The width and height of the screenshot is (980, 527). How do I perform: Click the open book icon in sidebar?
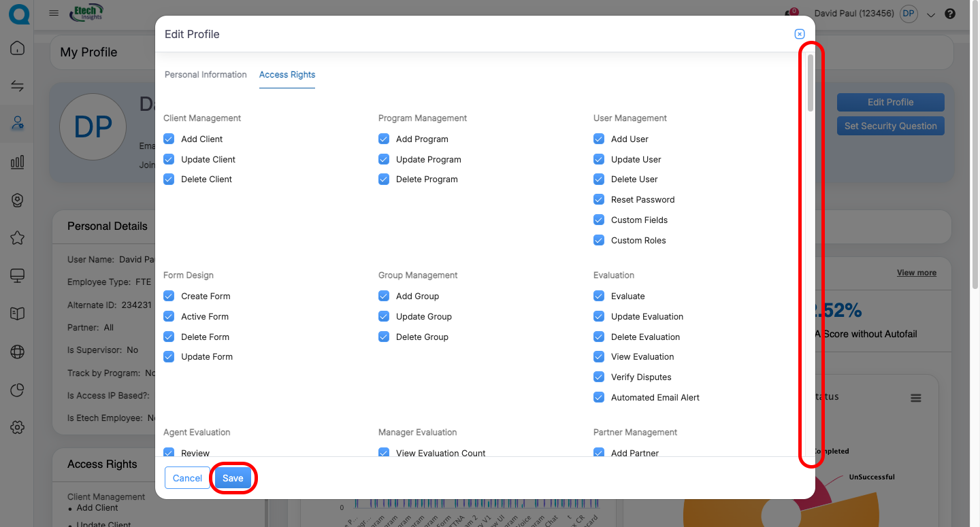pos(18,313)
